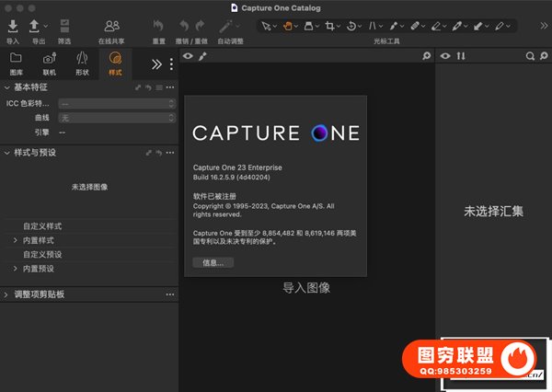
Task: Open Styles and Presets panel more-options menu
Action: 169,153
